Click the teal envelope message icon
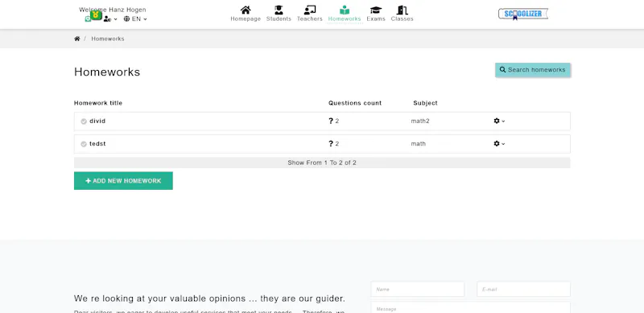 coord(88,19)
